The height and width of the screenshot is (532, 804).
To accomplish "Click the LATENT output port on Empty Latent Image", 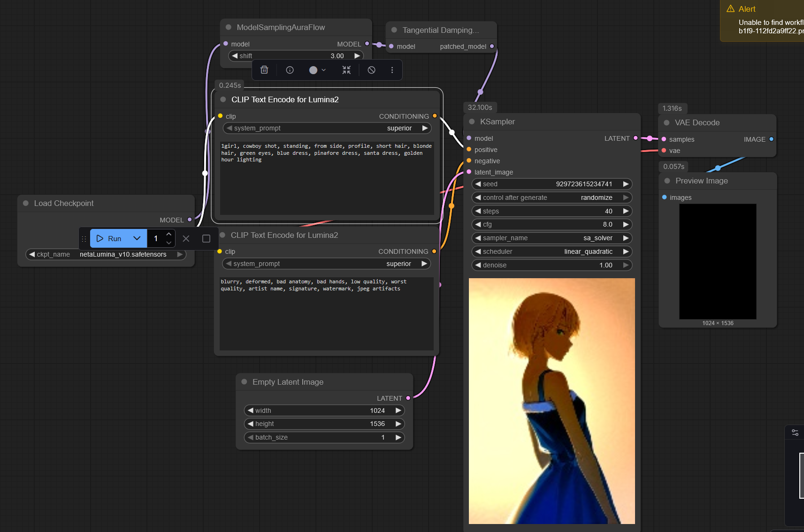I will (x=408, y=398).
